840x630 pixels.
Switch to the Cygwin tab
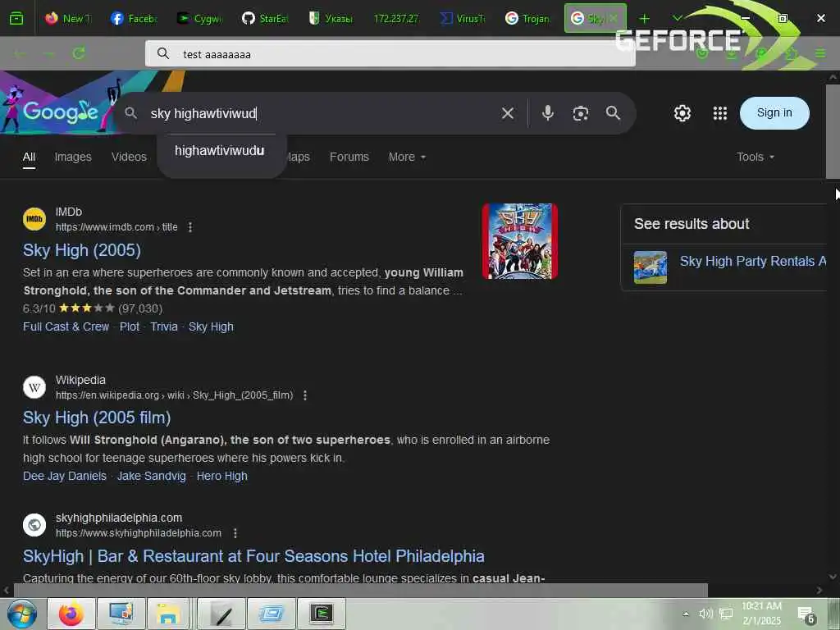pyautogui.click(x=200, y=19)
